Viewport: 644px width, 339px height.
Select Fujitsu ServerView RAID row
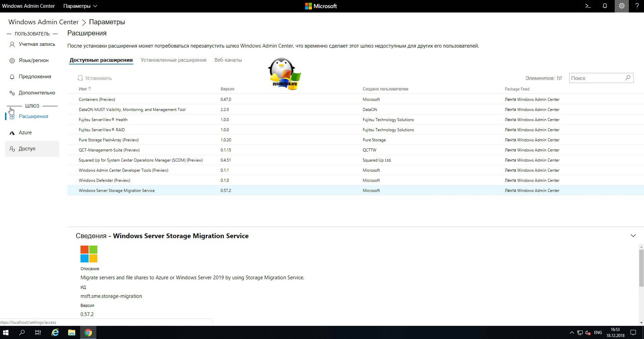(x=356, y=130)
